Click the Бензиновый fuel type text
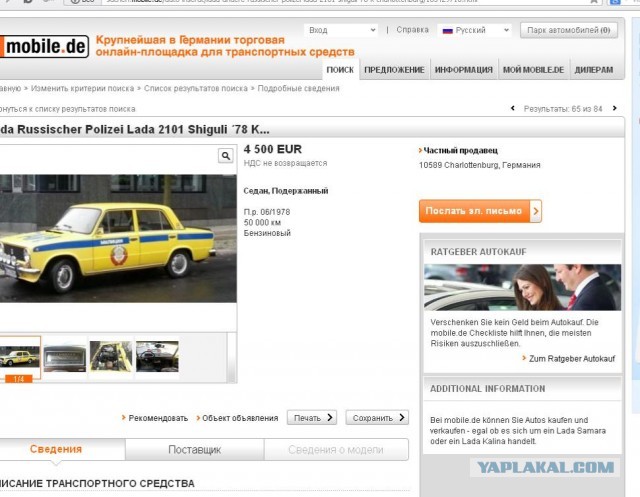This screenshot has width=640, height=497. click(267, 233)
